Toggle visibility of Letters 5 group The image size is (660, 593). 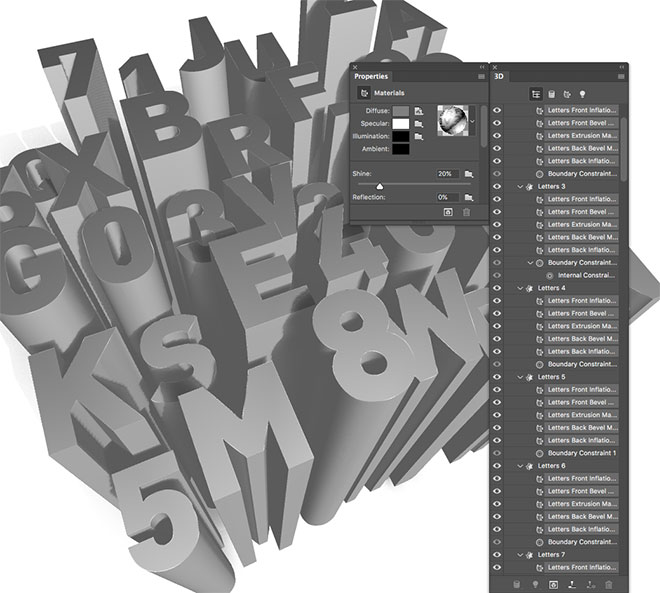(498, 377)
